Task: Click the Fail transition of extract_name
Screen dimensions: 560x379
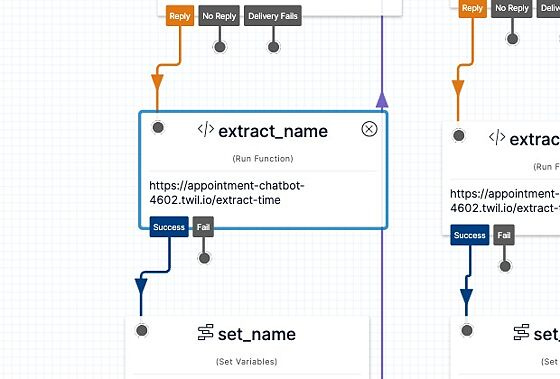Action: [x=203, y=227]
